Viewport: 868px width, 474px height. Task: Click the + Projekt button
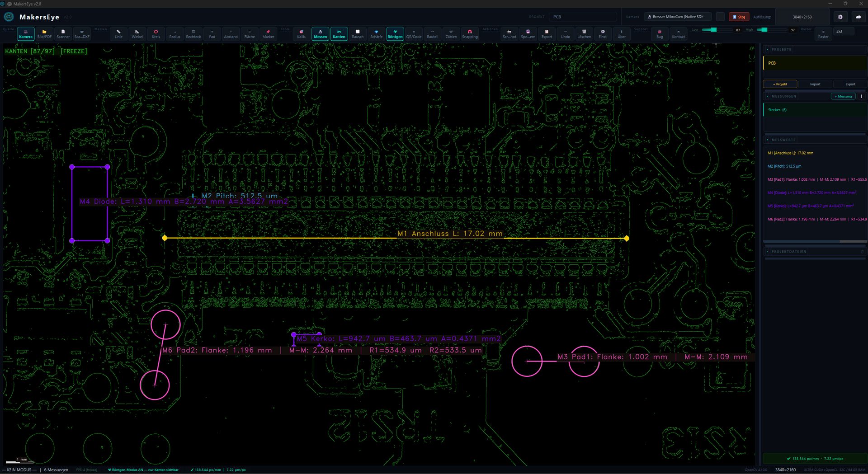pos(780,84)
